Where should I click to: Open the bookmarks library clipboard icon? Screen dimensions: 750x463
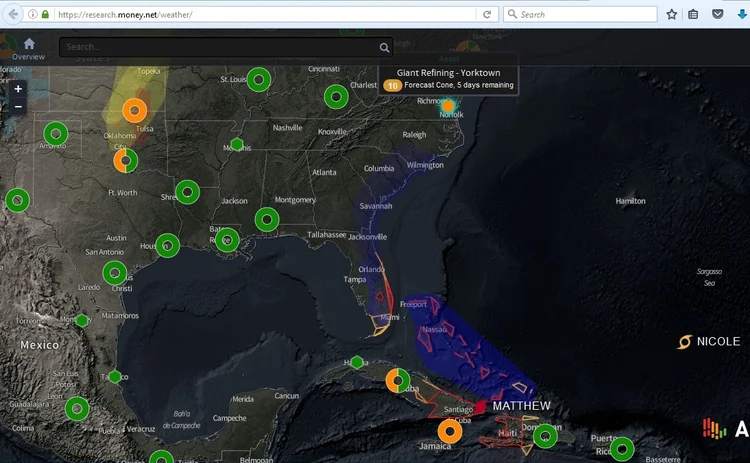pos(693,14)
